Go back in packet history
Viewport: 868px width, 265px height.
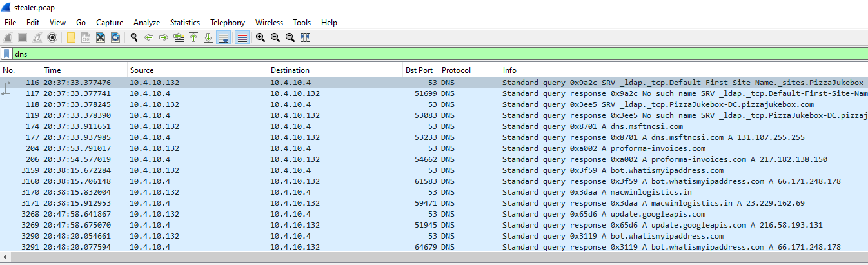[x=149, y=37]
